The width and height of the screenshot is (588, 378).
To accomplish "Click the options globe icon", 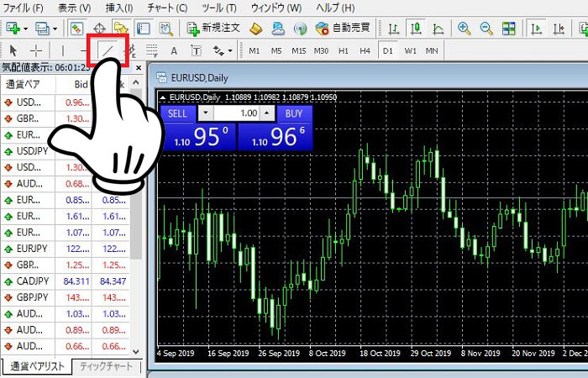I will (278, 28).
